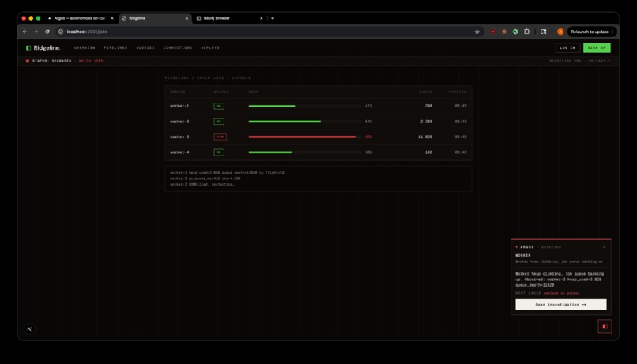Viewport: 637px width, 364px height.
Task: Click the Queue column header
Action: click(426, 92)
